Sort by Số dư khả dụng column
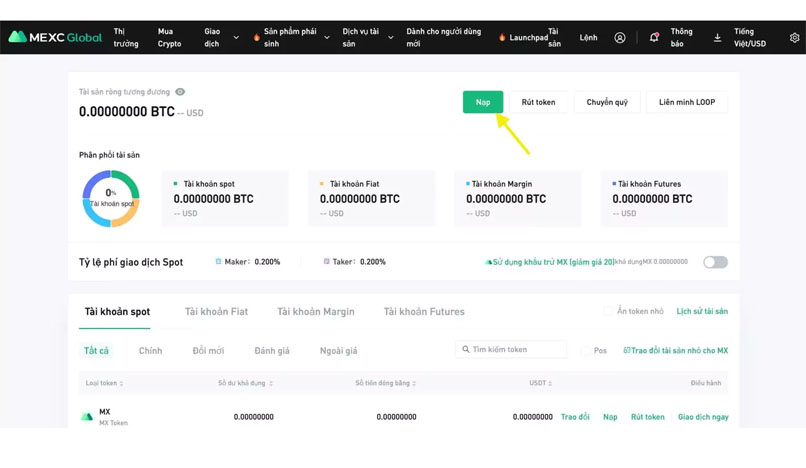The height and width of the screenshot is (468, 806). coord(245,383)
